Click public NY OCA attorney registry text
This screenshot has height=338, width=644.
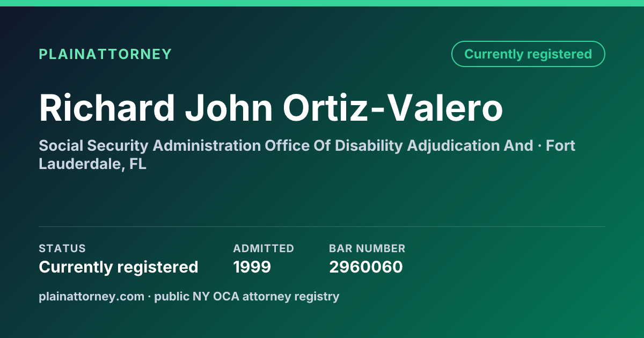tap(247, 296)
